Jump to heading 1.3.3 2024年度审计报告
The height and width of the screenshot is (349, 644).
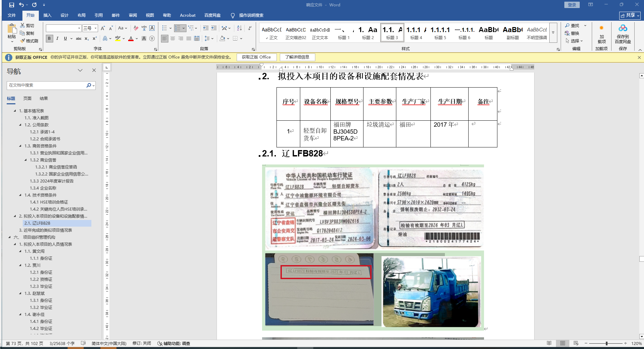pyautogui.click(x=52, y=181)
